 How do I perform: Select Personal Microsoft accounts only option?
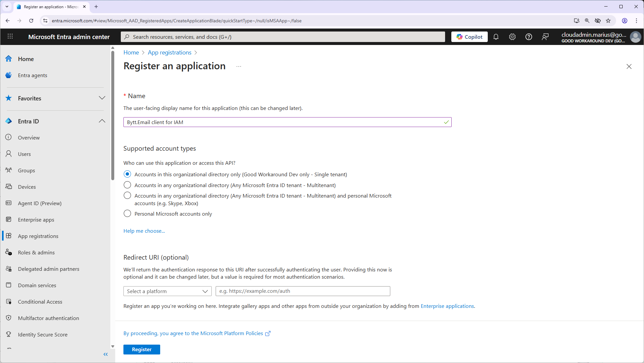pos(127,214)
